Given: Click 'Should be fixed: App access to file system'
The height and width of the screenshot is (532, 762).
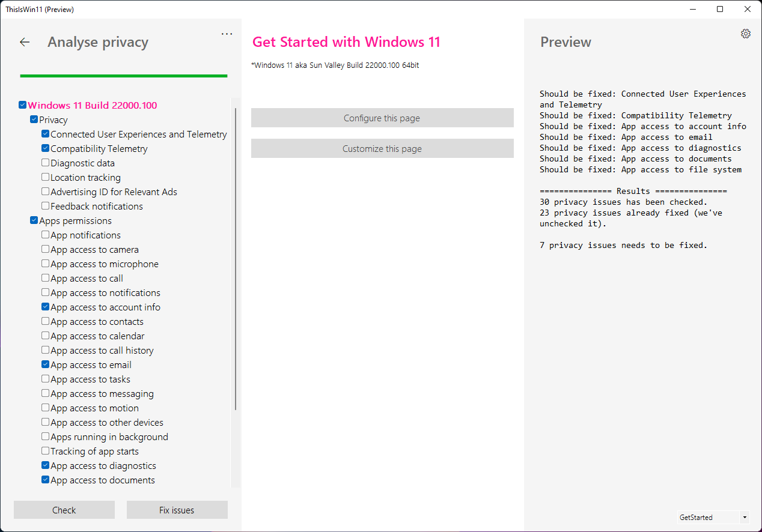Looking at the screenshot, I should 641,169.
